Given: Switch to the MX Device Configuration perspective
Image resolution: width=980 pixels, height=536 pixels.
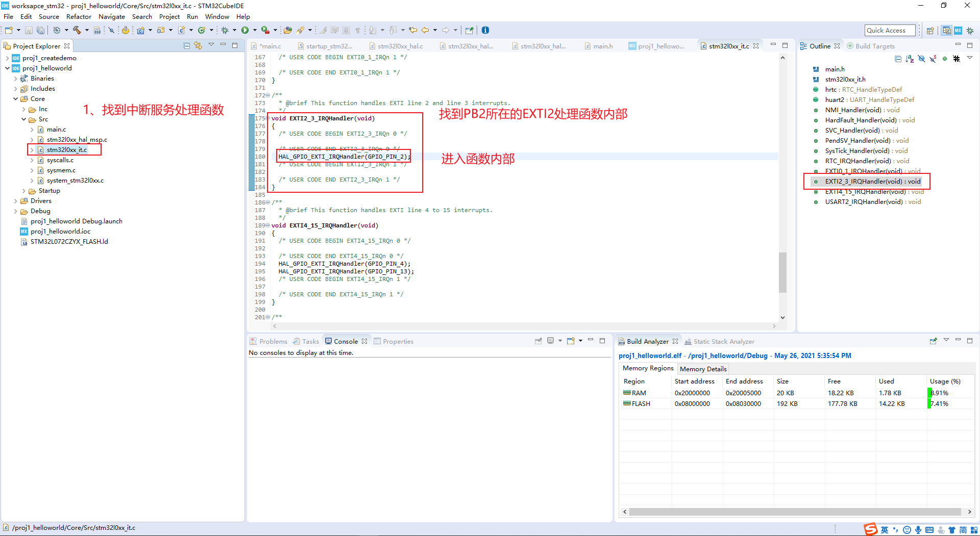Looking at the screenshot, I should click(958, 31).
